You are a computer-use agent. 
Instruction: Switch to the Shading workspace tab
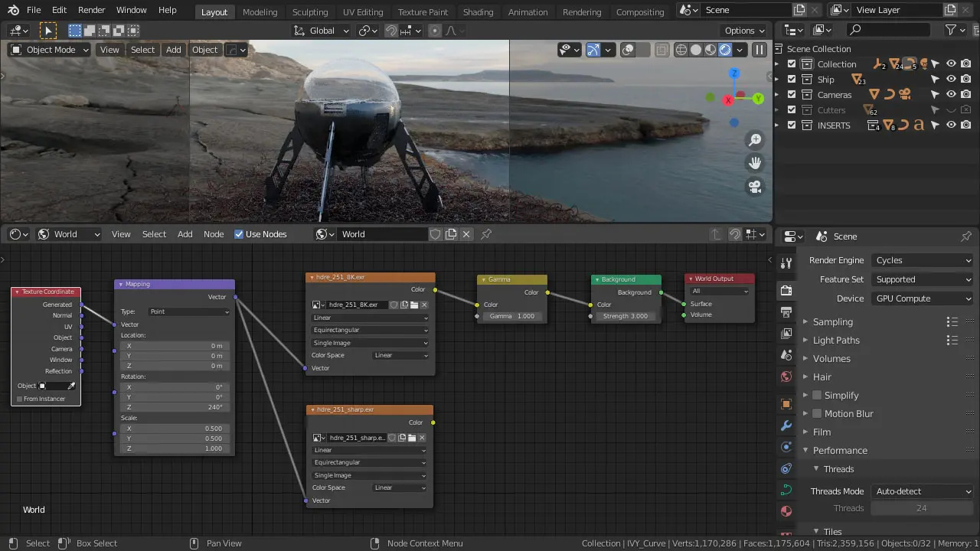(478, 11)
